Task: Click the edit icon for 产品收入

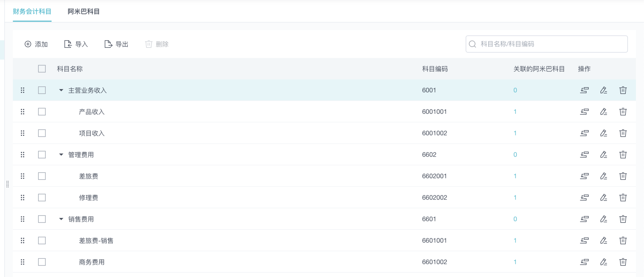Action: (x=603, y=112)
